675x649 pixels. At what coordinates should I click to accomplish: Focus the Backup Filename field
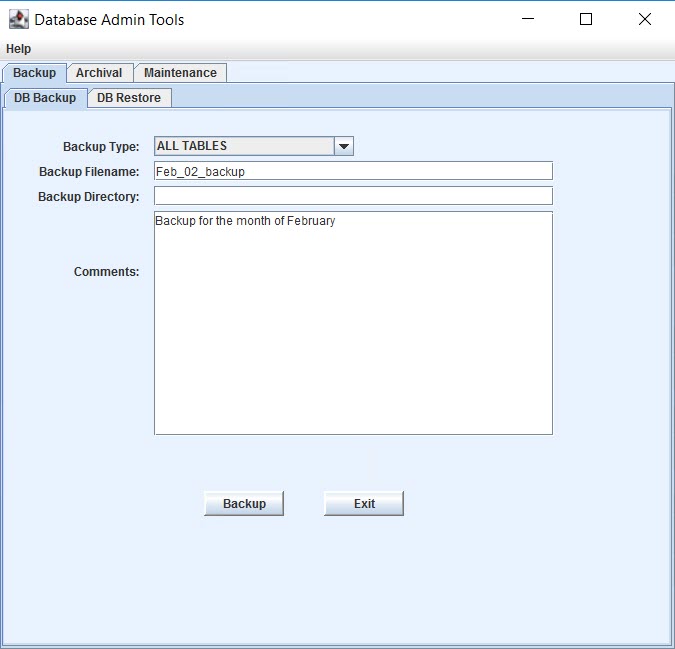pos(353,171)
